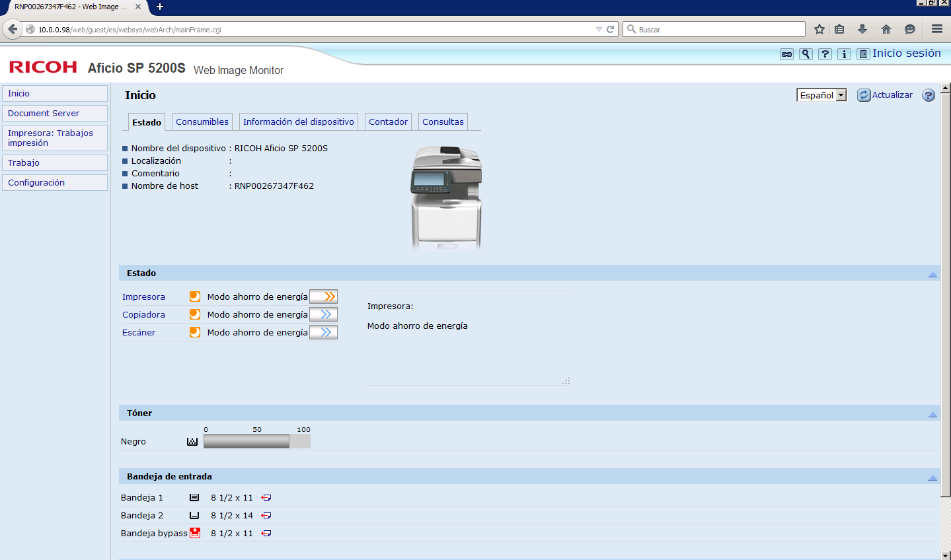Click the link icon in Ricoh header
This screenshot has width=951, height=560.
[x=786, y=54]
